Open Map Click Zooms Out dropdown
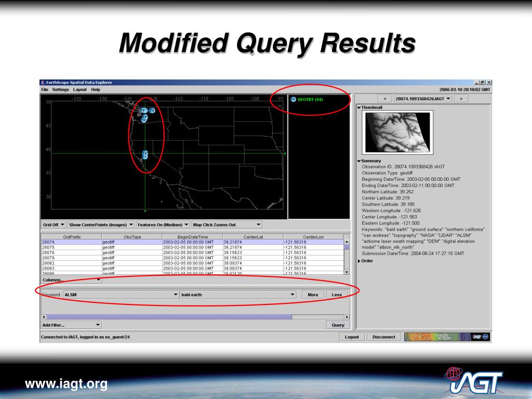 point(227,224)
